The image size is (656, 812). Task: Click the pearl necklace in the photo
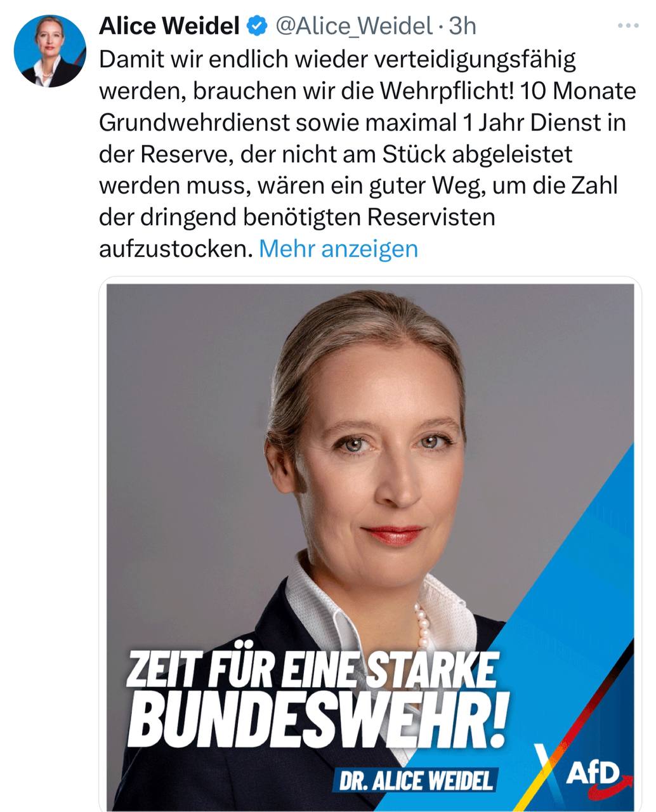(421, 625)
